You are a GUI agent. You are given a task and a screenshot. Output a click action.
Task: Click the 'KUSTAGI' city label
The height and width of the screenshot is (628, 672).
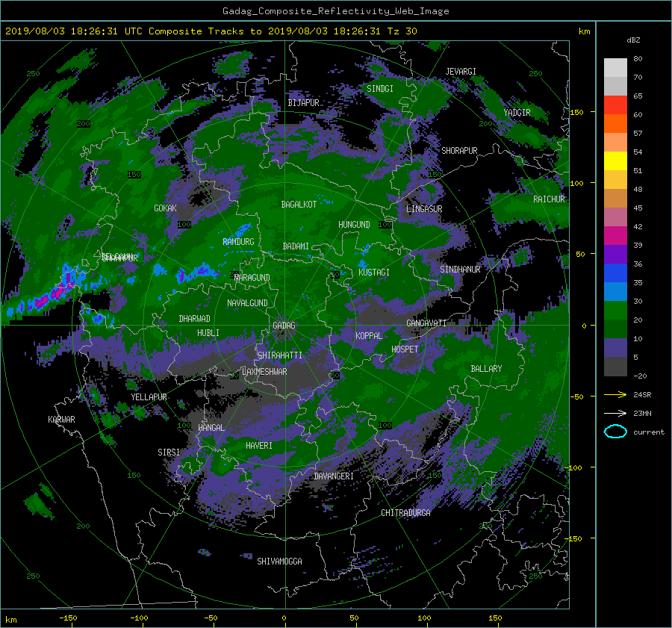click(374, 273)
